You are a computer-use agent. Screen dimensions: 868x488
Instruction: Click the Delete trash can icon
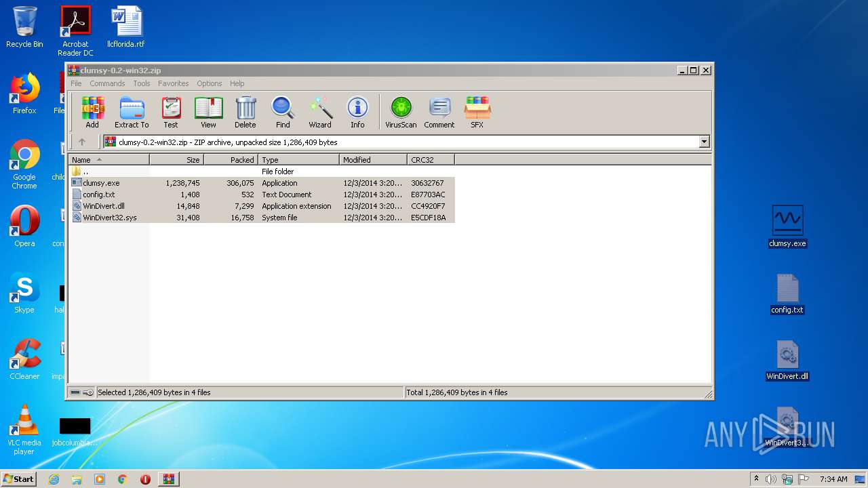click(245, 112)
